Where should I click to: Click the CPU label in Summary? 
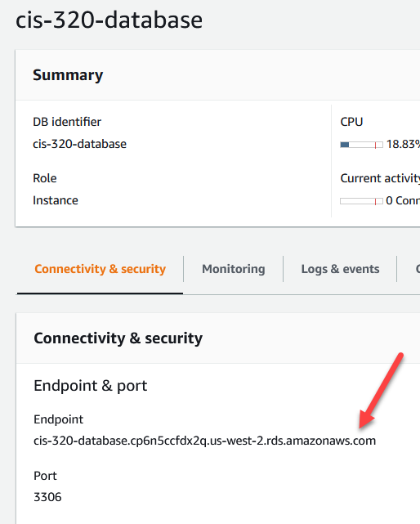351,122
